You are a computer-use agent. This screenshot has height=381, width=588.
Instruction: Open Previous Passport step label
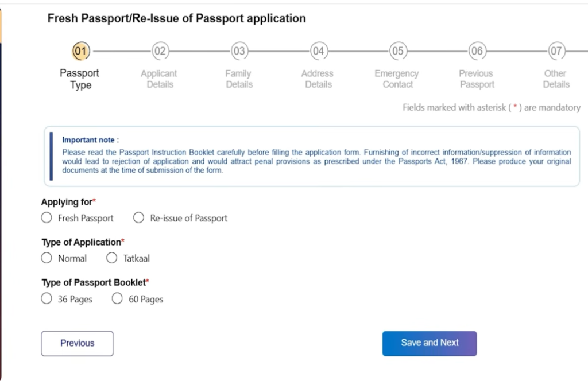pyautogui.click(x=476, y=79)
